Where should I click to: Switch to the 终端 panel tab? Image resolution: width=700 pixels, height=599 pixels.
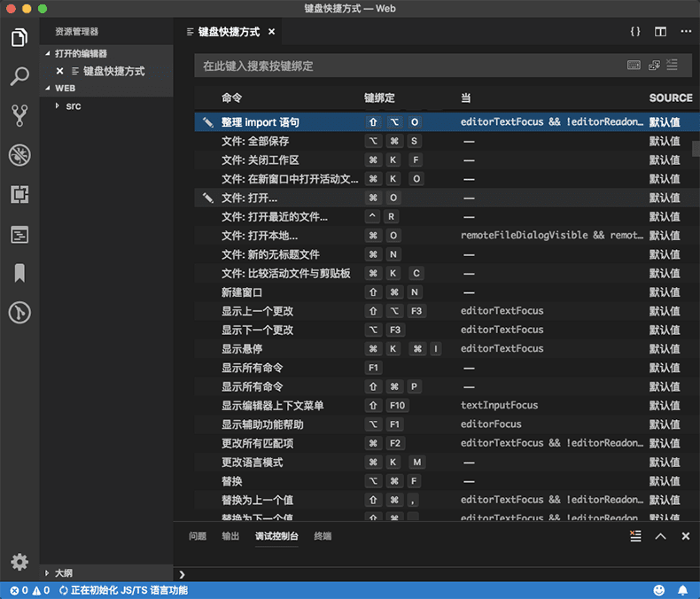323,535
